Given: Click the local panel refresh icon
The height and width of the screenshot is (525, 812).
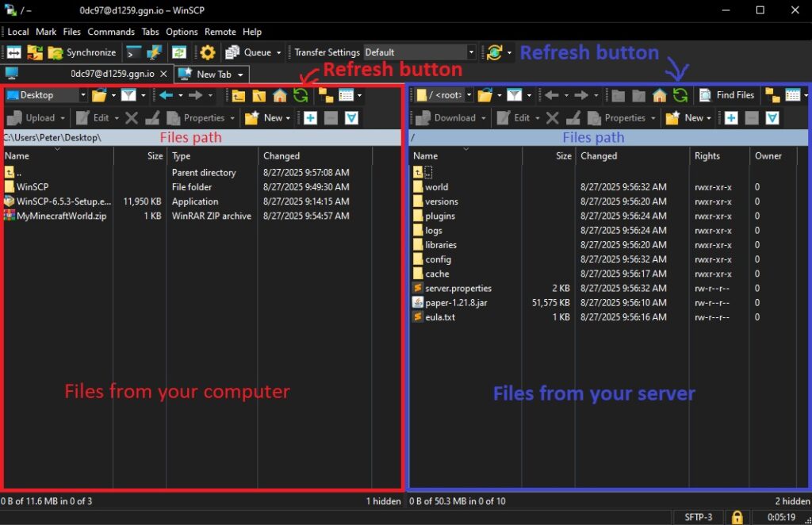Looking at the screenshot, I should [301, 95].
